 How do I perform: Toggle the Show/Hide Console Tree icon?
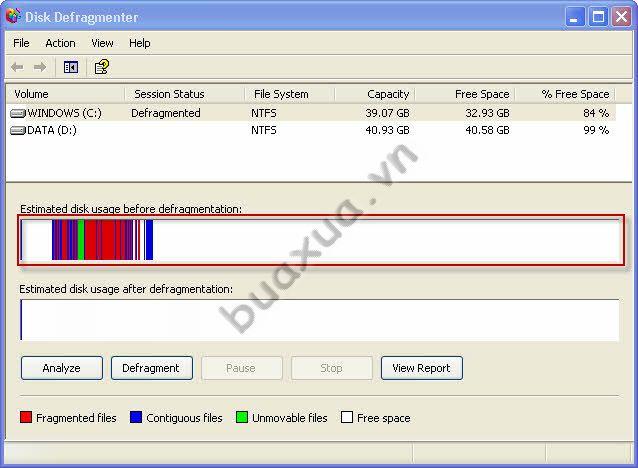71,67
